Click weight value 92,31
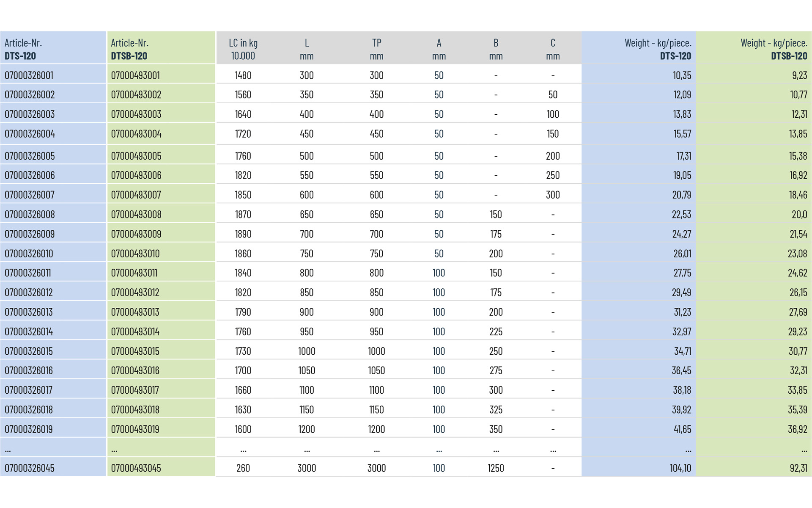This screenshot has width=812, height=508. point(798,468)
